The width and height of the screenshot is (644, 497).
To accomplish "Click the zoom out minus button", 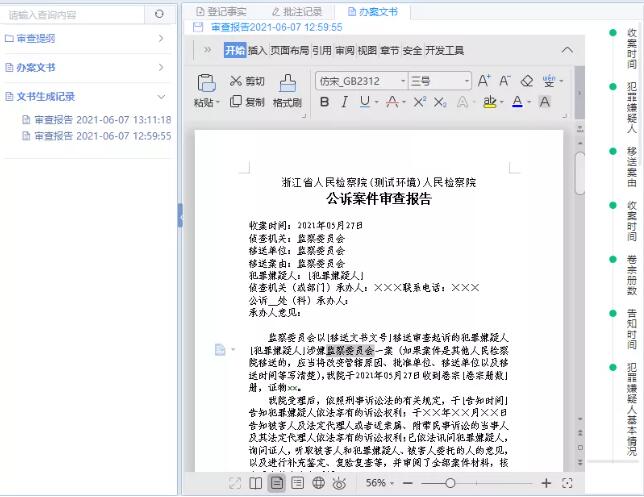I will click(x=408, y=483).
